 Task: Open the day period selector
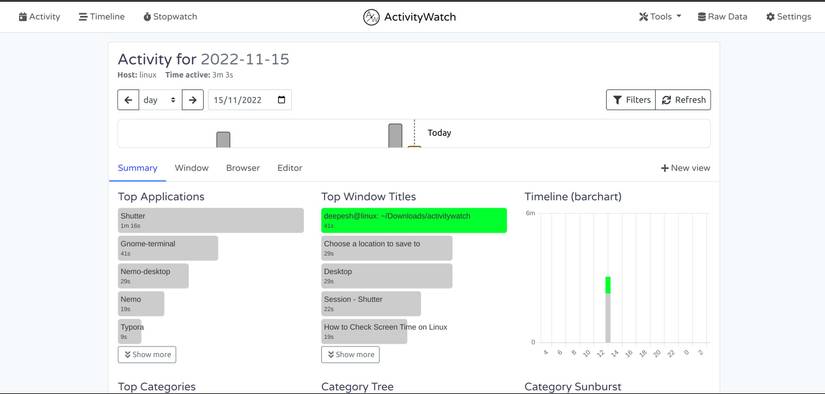pyautogui.click(x=160, y=100)
